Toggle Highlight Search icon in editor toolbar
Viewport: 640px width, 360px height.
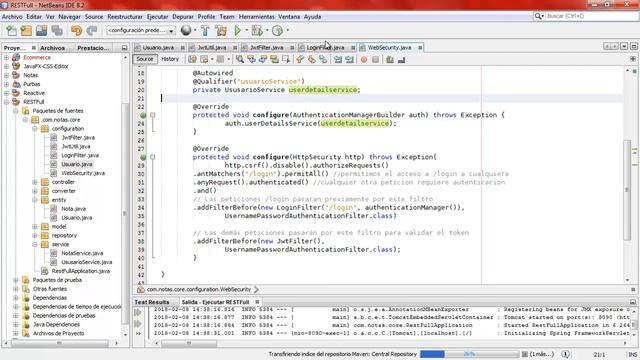pyautogui.click(x=274, y=60)
